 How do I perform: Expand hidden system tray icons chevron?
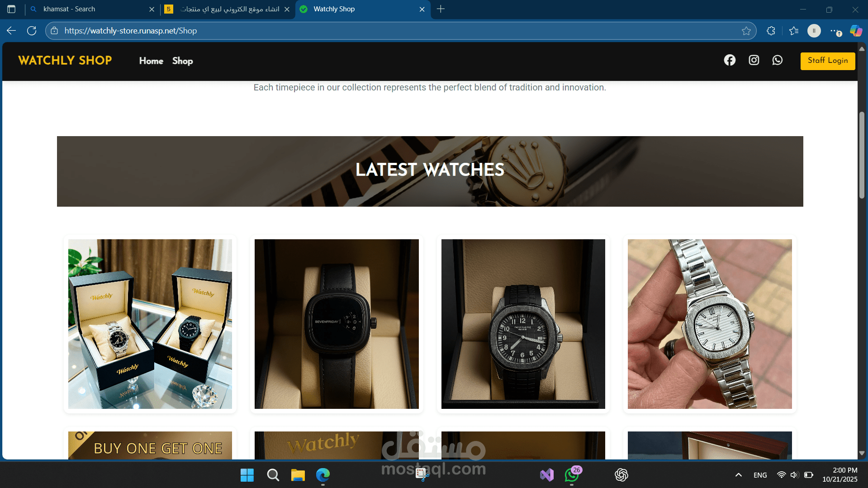point(739,475)
